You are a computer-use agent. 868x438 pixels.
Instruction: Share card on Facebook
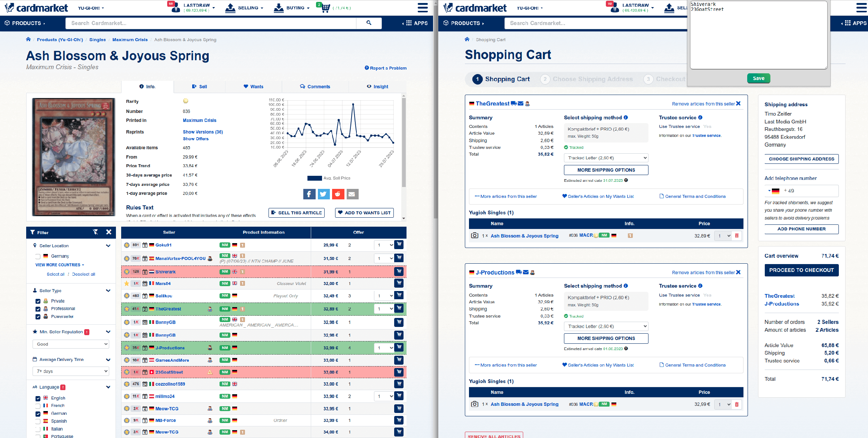coord(309,194)
